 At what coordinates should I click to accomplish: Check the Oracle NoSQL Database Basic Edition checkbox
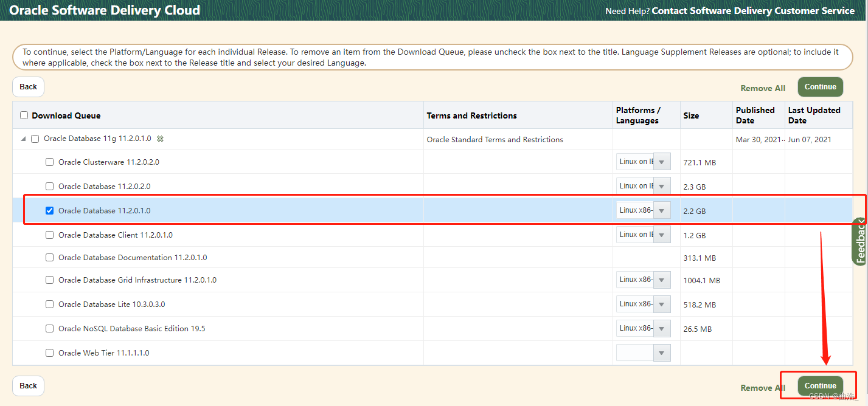tap(50, 329)
